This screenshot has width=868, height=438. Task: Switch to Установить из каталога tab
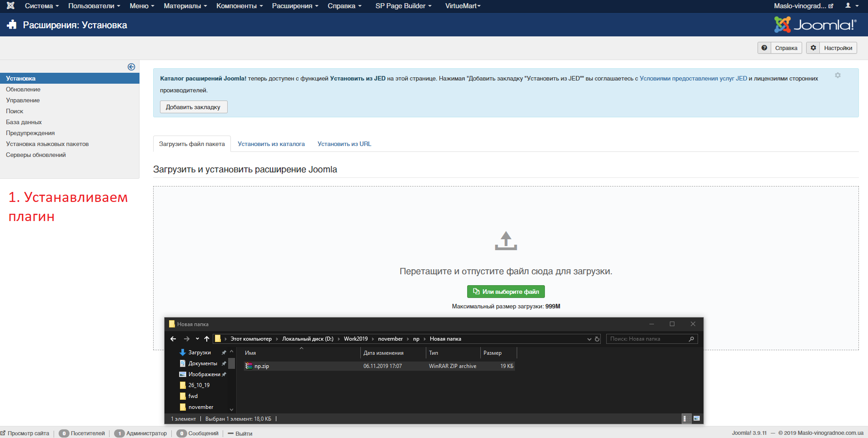(x=271, y=144)
